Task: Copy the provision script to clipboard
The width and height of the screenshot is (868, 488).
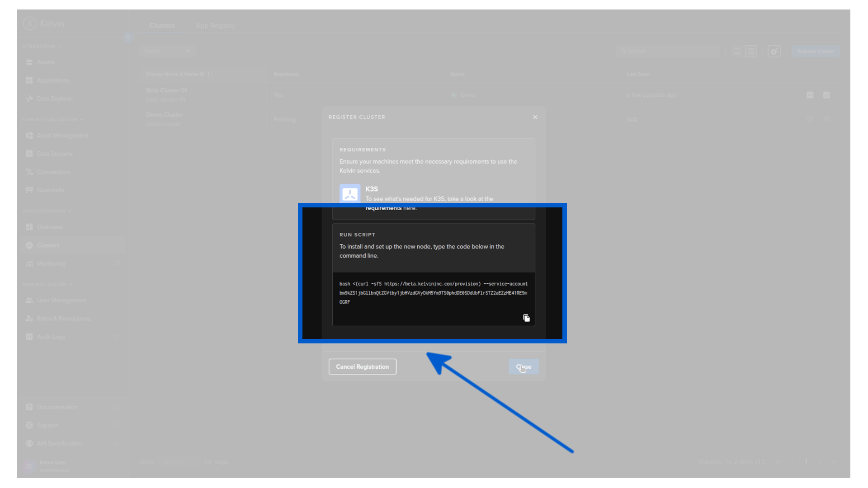Action: (526, 318)
